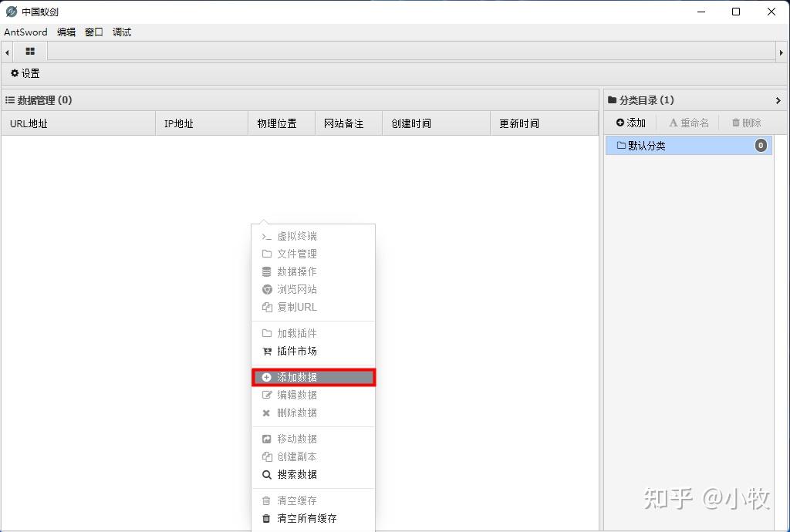
Task: Collapse the 分类目录 panel via its chevron
Action: (778, 99)
